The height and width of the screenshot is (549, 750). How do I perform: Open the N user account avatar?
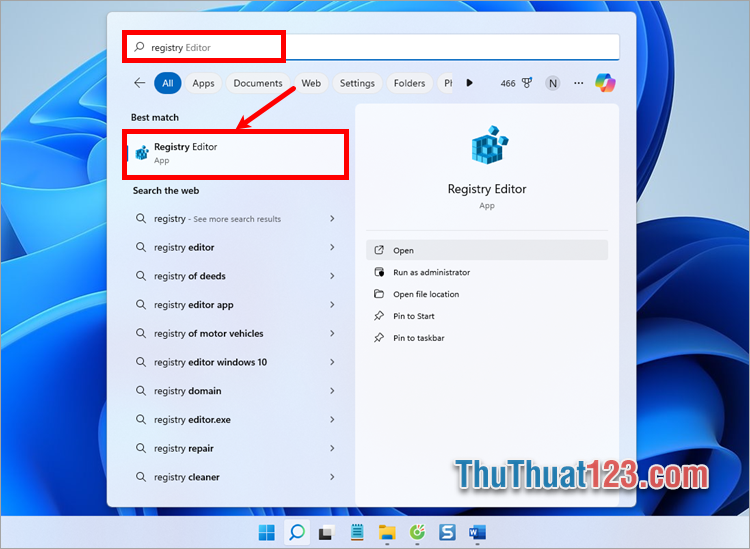(x=552, y=83)
